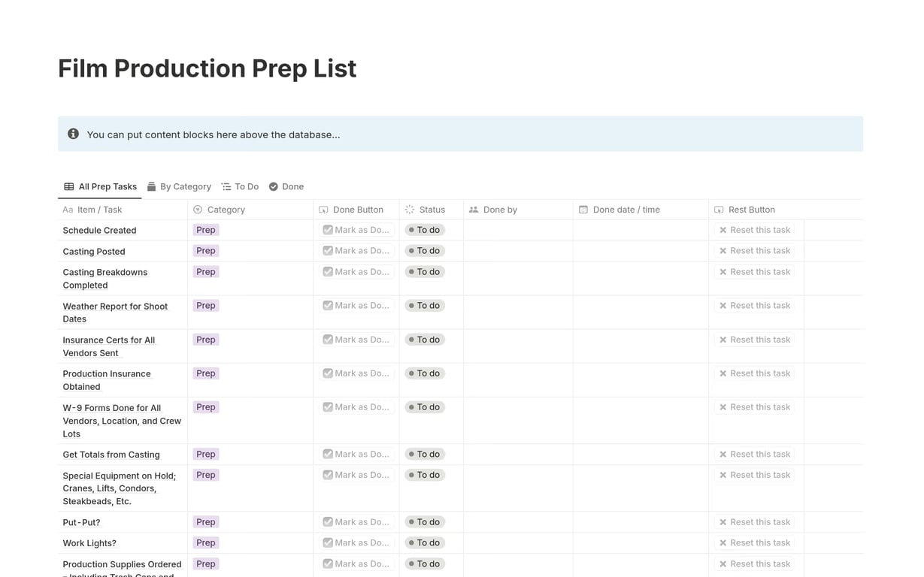Screen dimensions: 924x577
Task: Click the info icon in the callout block
Action: [x=73, y=134]
